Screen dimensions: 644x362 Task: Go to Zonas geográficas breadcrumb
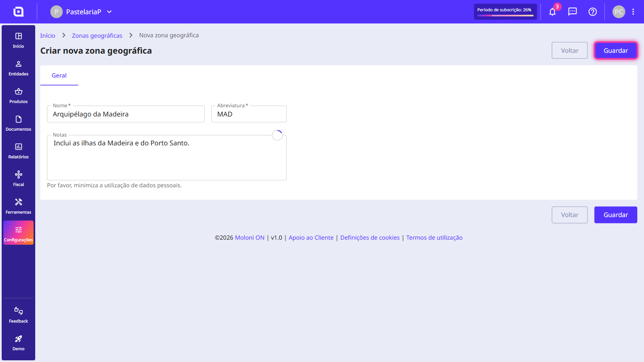click(x=97, y=36)
